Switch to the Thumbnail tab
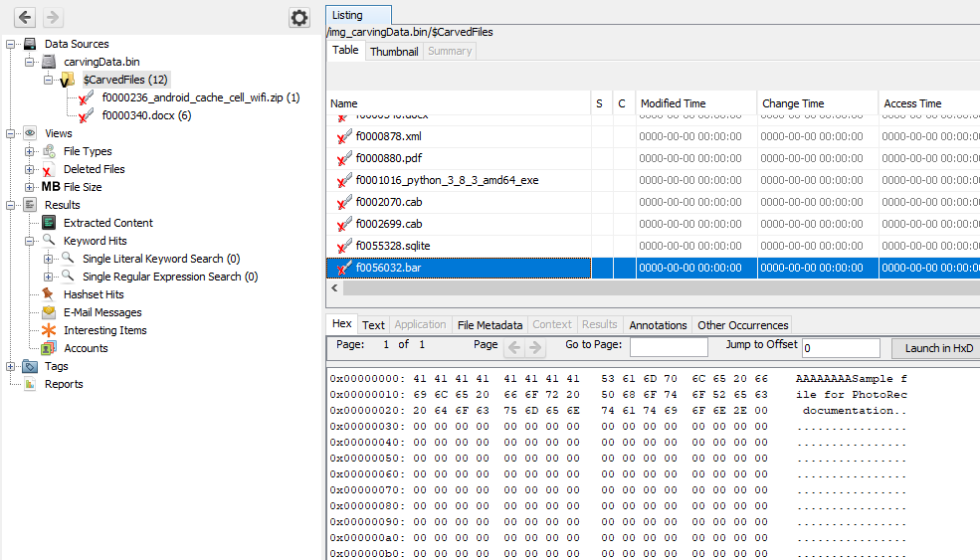The width and height of the screenshot is (980, 560). pyautogui.click(x=393, y=51)
